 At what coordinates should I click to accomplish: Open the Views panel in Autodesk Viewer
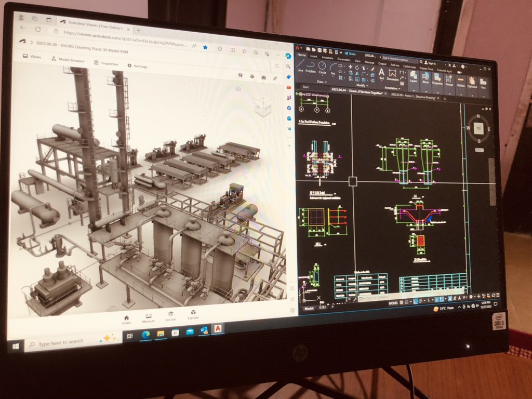point(32,56)
